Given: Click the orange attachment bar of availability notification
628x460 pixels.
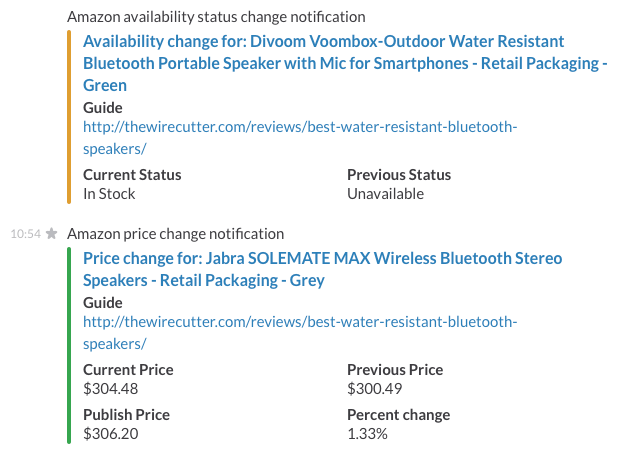Looking at the screenshot, I should (x=69, y=117).
